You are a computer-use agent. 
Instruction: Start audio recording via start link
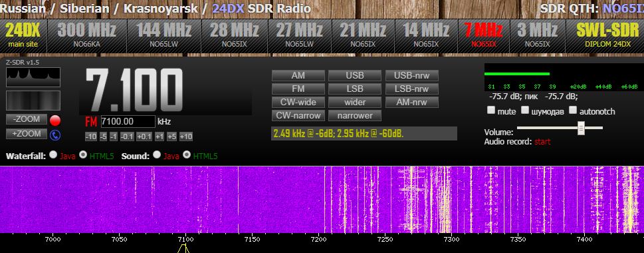(x=542, y=142)
